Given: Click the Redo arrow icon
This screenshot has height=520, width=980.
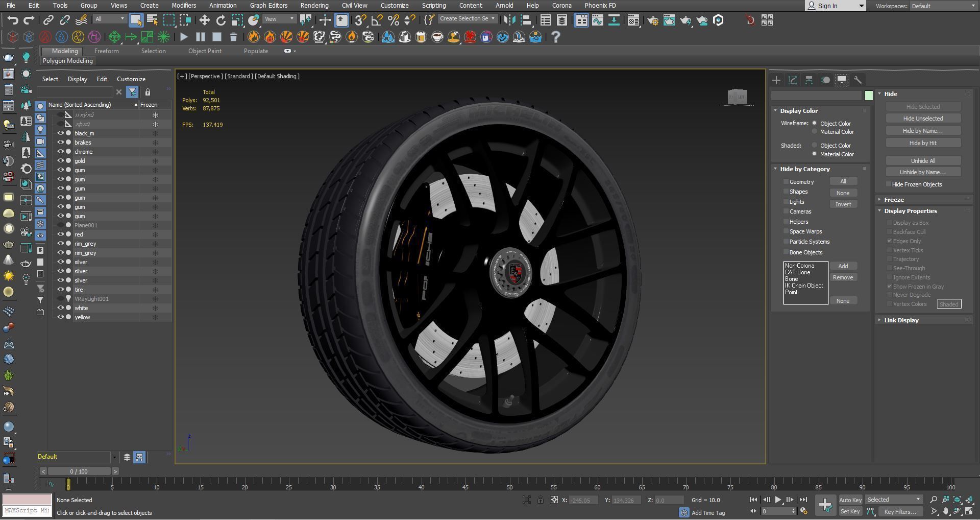Looking at the screenshot, I should pyautogui.click(x=29, y=20).
